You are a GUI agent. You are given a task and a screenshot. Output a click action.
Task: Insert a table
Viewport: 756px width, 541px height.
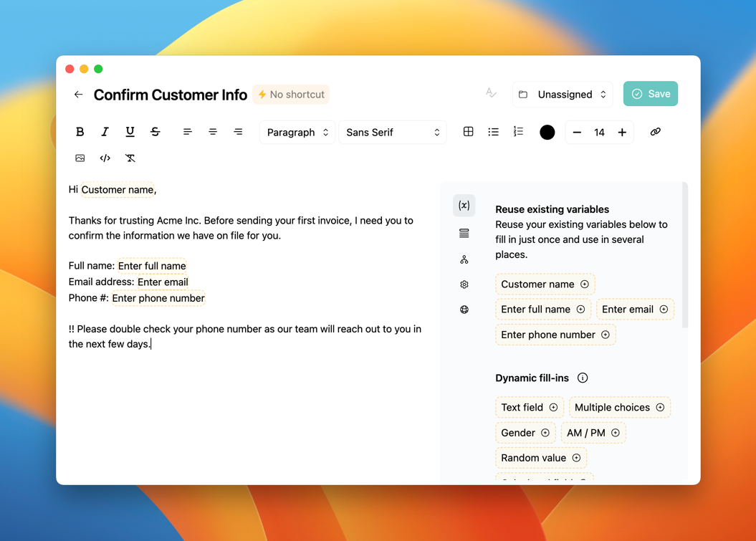pyautogui.click(x=468, y=132)
